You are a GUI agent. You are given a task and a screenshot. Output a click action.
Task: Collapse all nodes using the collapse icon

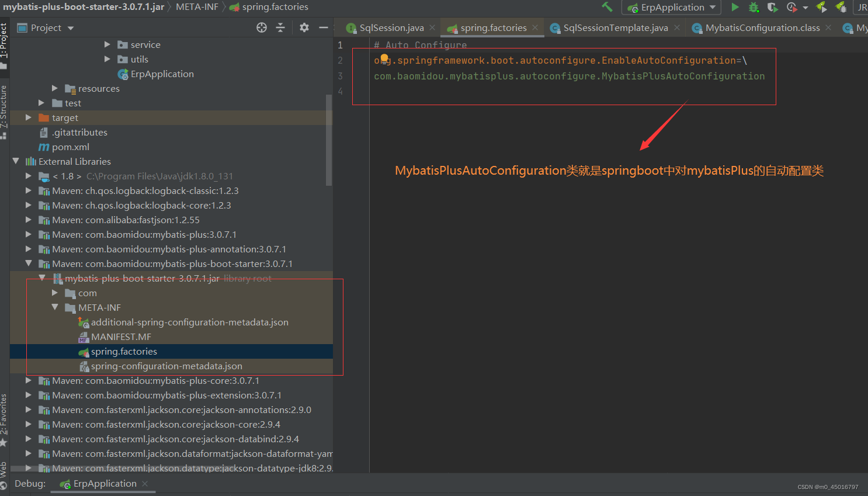coord(281,27)
